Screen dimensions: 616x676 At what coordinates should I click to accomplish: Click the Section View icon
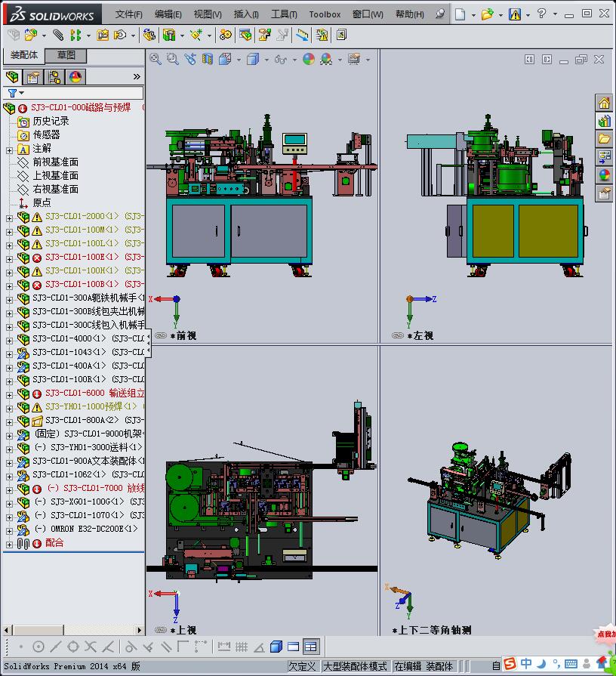pos(207,59)
